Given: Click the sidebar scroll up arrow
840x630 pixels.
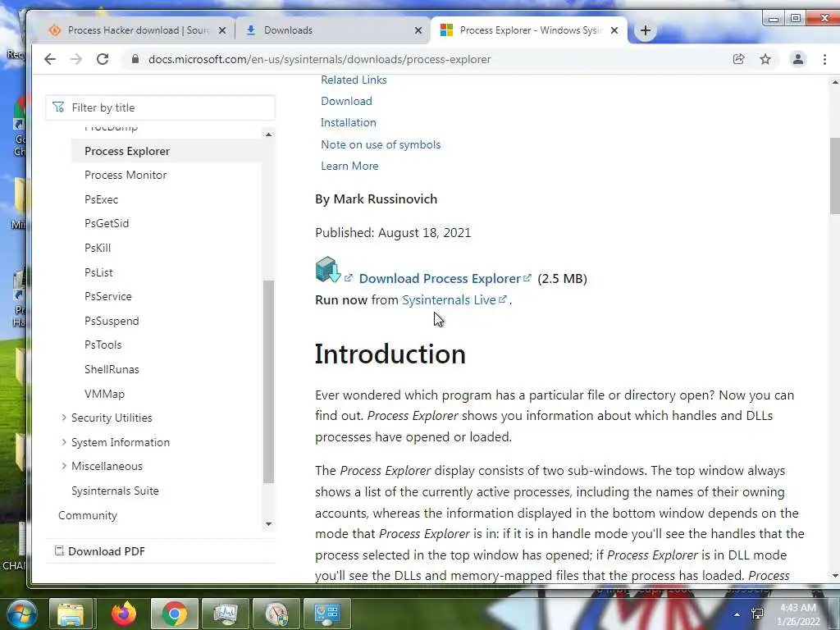Looking at the screenshot, I should [268, 135].
